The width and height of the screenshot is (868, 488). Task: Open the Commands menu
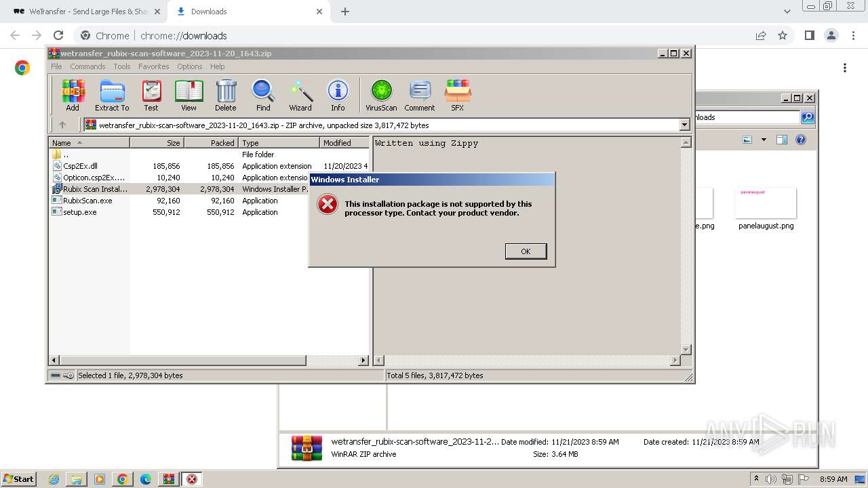(87, 66)
